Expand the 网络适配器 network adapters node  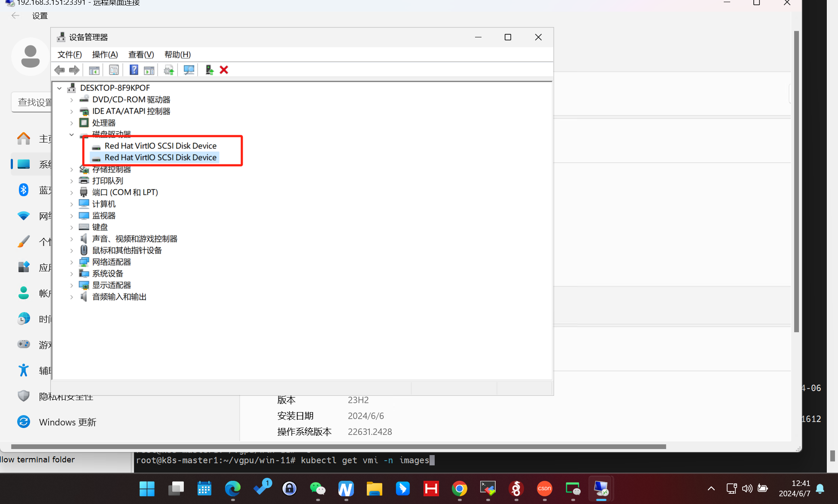point(72,262)
